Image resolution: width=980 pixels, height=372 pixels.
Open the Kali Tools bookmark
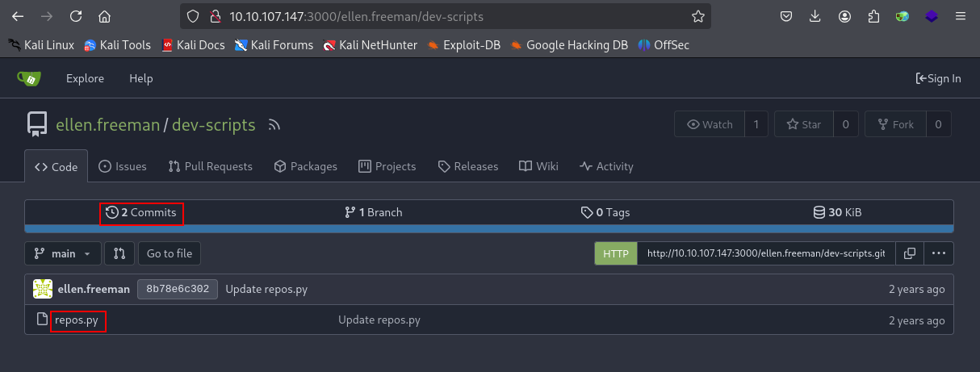tap(117, 45)
